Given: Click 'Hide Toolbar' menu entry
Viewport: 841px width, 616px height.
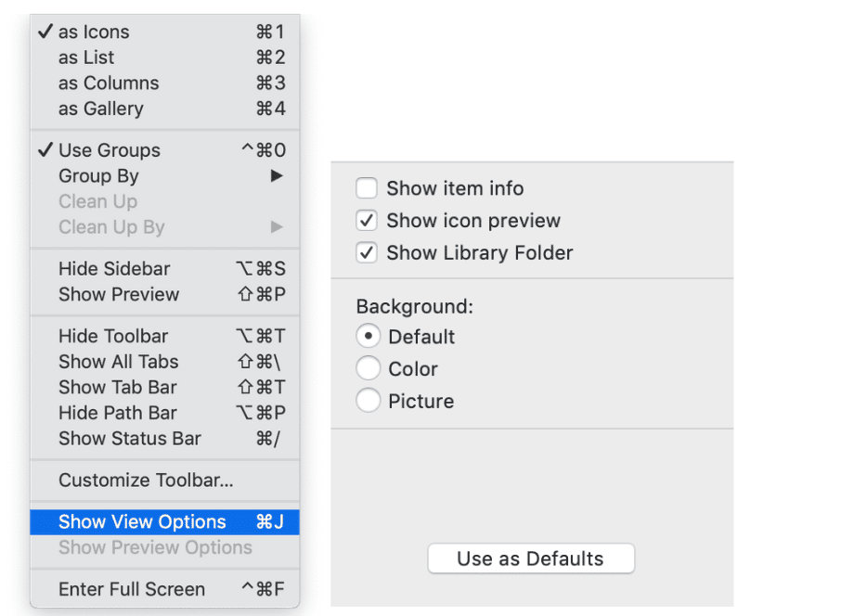Looking at the screenshot, I should (164, 336).
